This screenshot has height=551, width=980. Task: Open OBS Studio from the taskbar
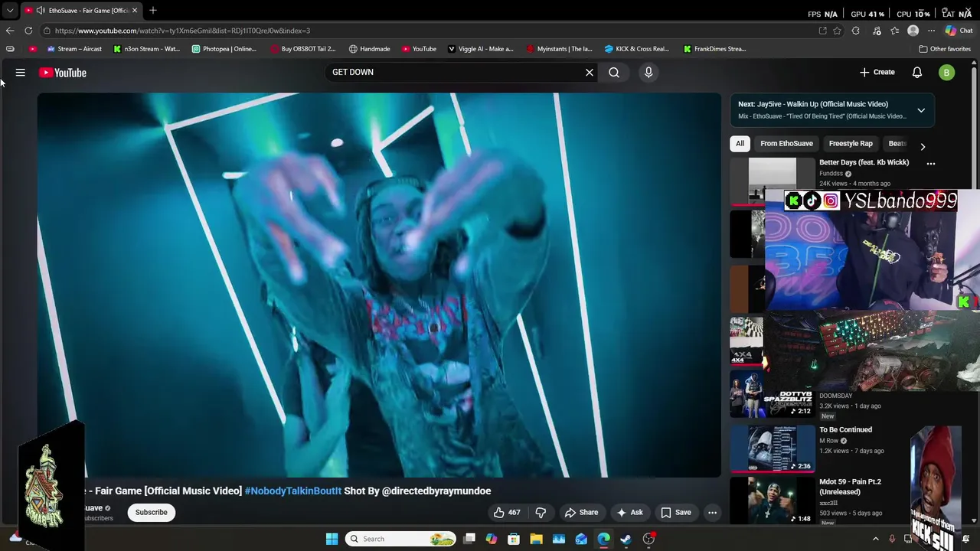coord(648,539)
